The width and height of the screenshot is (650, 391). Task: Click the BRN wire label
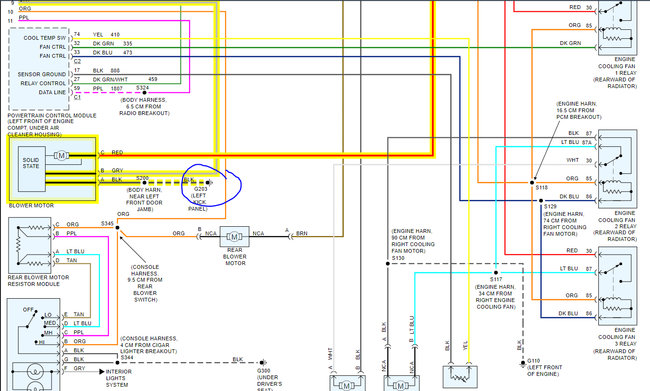[302, 233]
